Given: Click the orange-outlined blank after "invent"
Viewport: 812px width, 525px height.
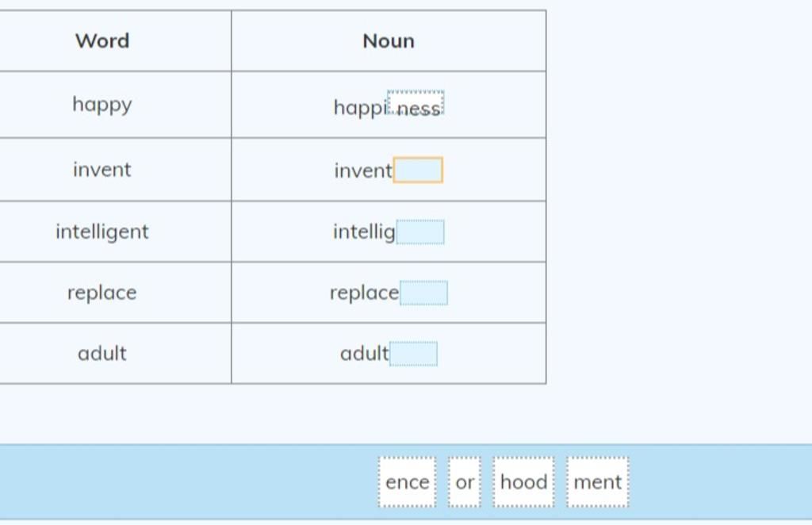Looking at the screenshot, I should [x=418, y=170].
